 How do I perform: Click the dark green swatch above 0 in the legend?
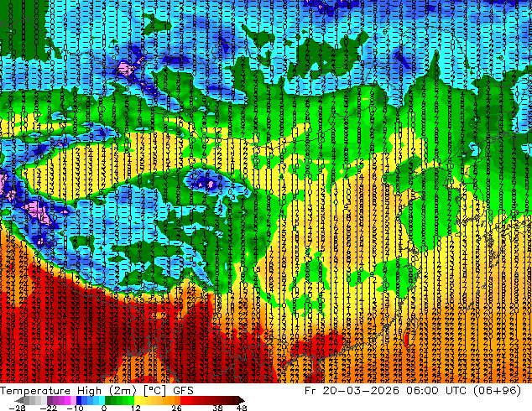[108, 400]
